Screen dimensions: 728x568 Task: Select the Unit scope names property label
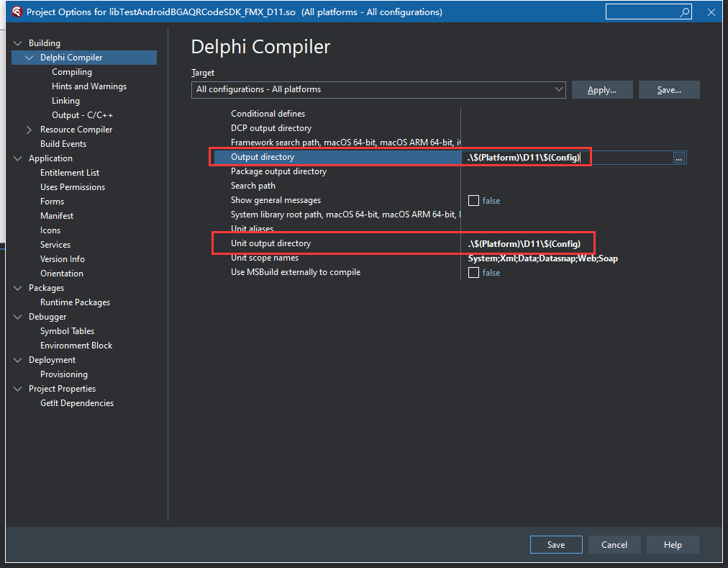pos(265,258)
